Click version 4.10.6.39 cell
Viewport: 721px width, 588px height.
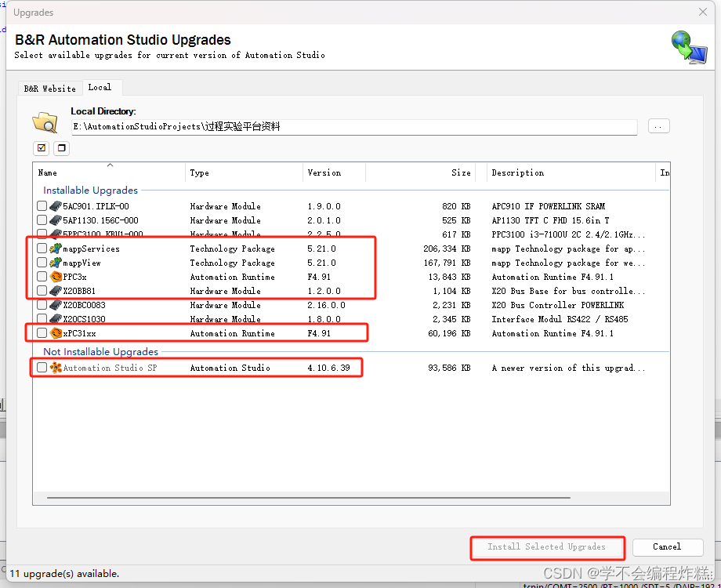pyautogui.click(x=329, y=368)
